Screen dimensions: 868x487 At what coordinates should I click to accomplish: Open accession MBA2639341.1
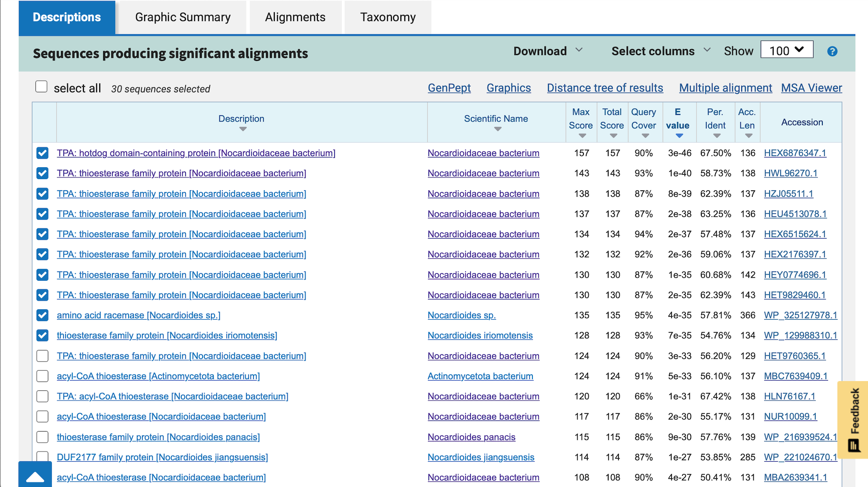coord(795,478)
